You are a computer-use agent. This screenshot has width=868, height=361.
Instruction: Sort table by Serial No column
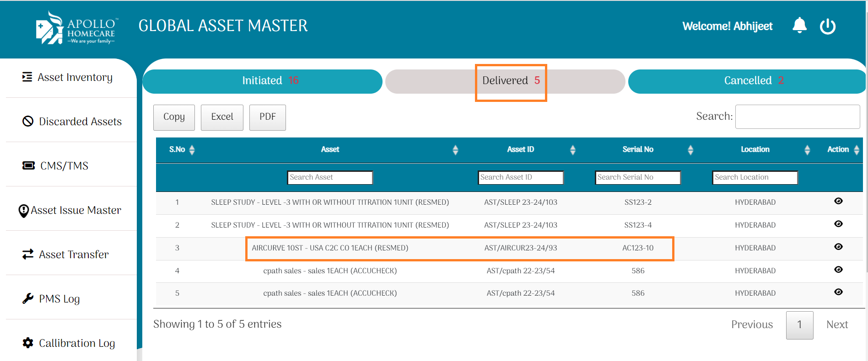coord(637,149)
